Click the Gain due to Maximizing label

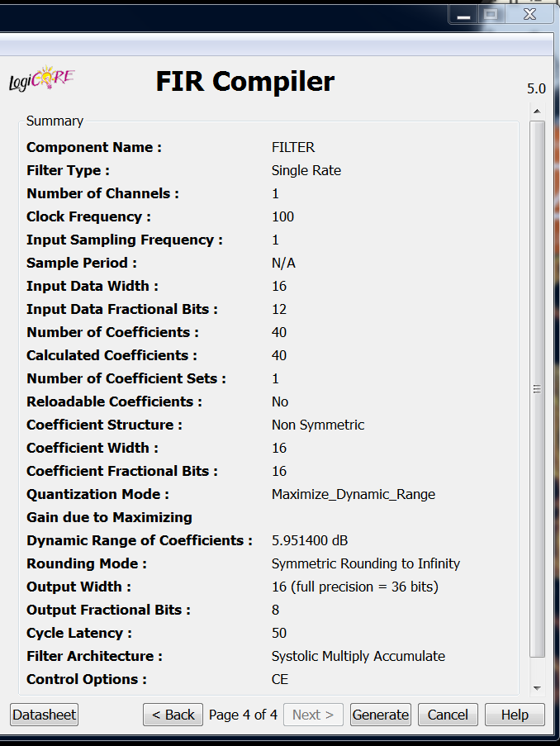(109, 518)
